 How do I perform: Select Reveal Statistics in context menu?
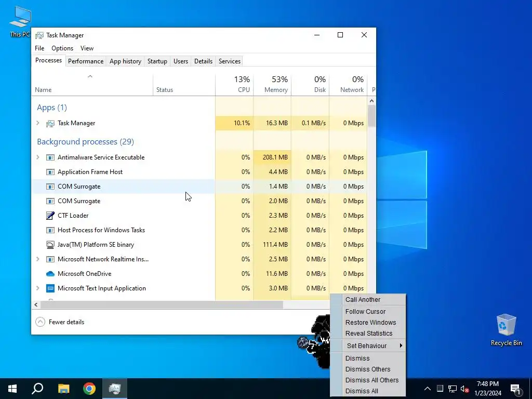[368, 333]
